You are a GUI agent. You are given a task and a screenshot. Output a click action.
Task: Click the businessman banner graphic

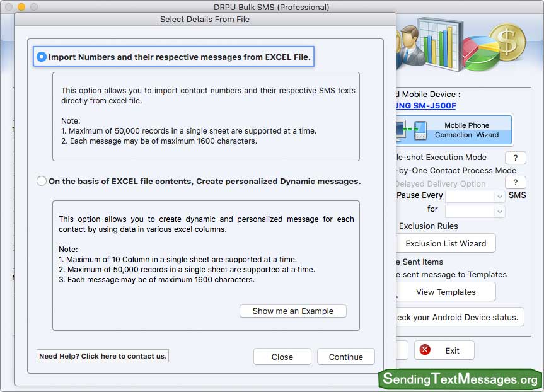point(410,46)
